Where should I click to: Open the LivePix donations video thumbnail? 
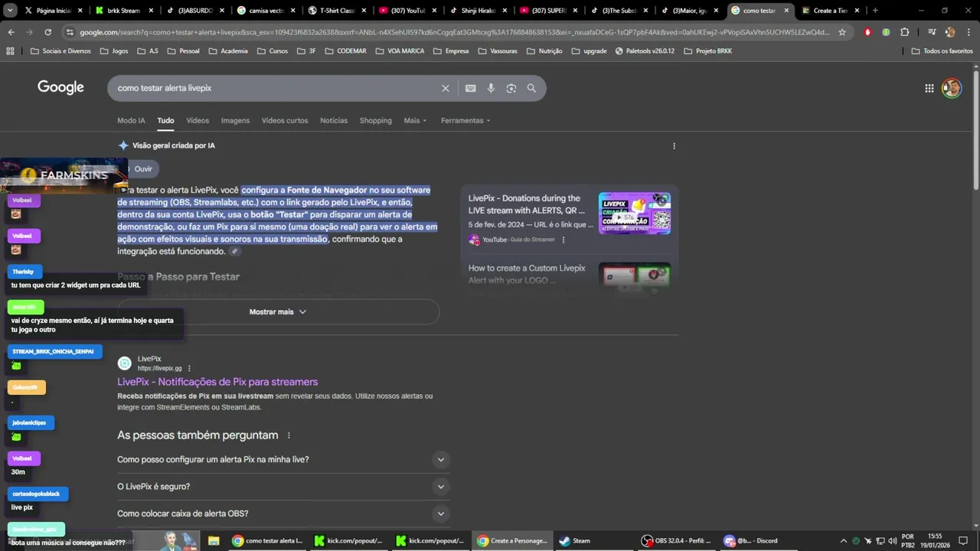point(635,214)
